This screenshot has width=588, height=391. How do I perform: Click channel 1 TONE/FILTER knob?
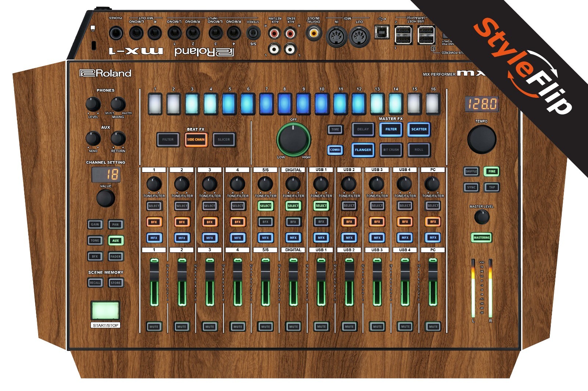tap(154, 184)
